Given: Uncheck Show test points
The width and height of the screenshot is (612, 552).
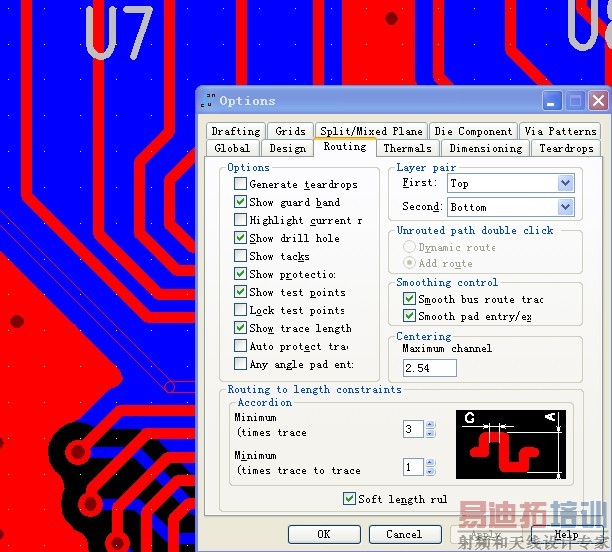Looking at the screenshot, I should [x=240, y=291].
